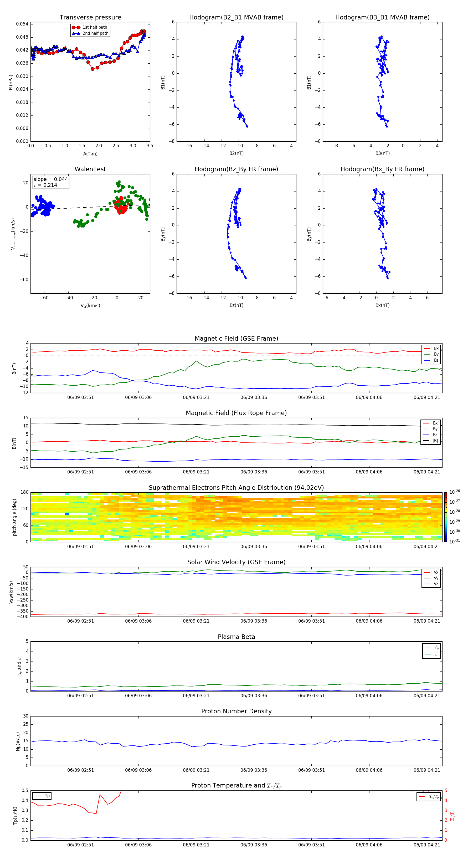
Task: Click the B3(nT) x-axis label
Action: click(x=382, y=153)
